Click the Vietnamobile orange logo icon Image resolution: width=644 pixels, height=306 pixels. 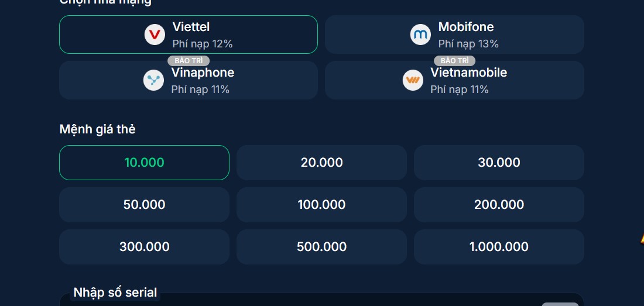413,80
